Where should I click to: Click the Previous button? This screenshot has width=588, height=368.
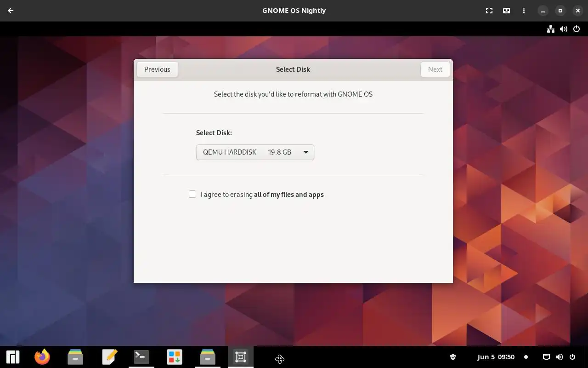click(x=157, y=69)
